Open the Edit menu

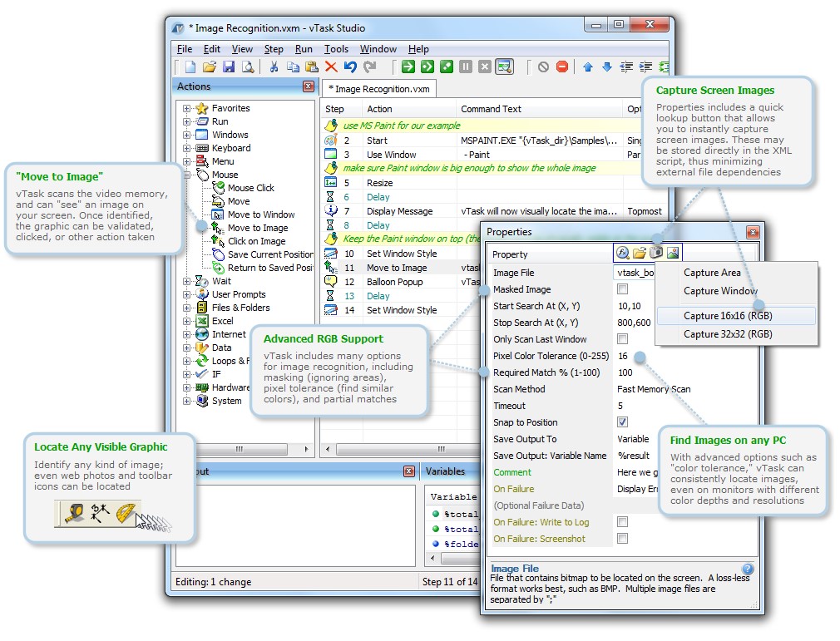[x=211, y=49]
